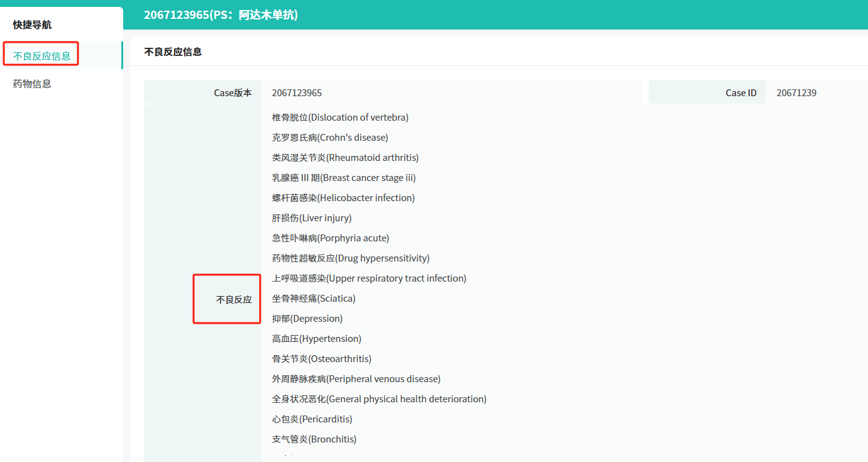Select the Breast cancer stage iii entry

tap(344, 178)
